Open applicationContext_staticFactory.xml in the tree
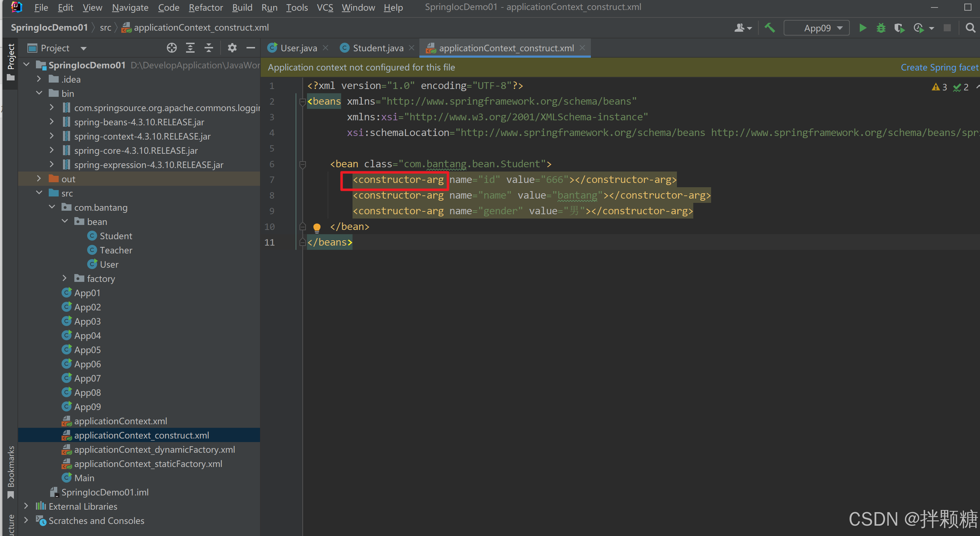The height and width of the screenshot is (536, 980). (148, 464)
